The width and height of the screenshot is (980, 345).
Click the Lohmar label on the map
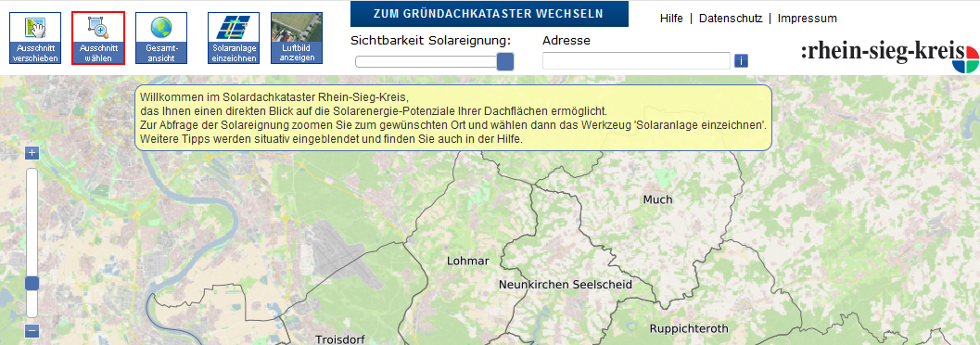click(x=468, y=261)
